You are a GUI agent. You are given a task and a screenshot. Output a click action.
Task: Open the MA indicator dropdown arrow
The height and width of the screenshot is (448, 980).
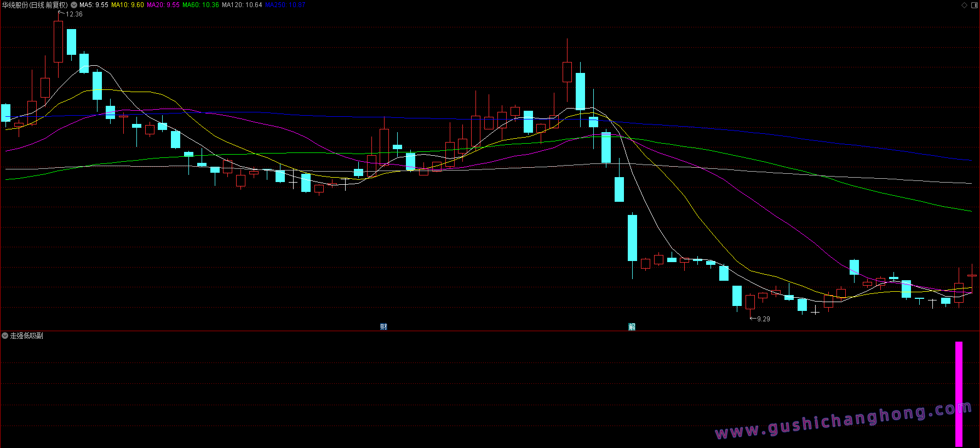[x=74, y=5]
